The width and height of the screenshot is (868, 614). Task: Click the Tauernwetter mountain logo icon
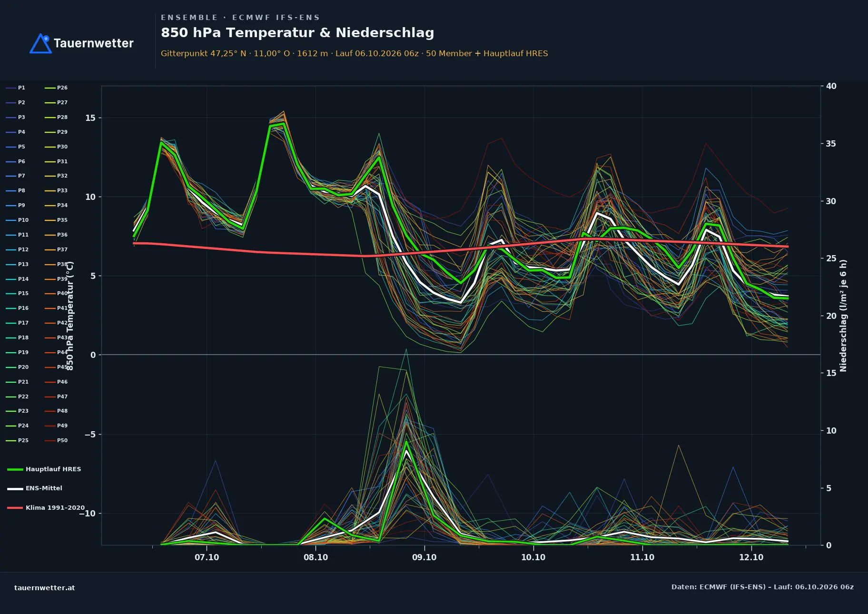[x=40, y=43]
